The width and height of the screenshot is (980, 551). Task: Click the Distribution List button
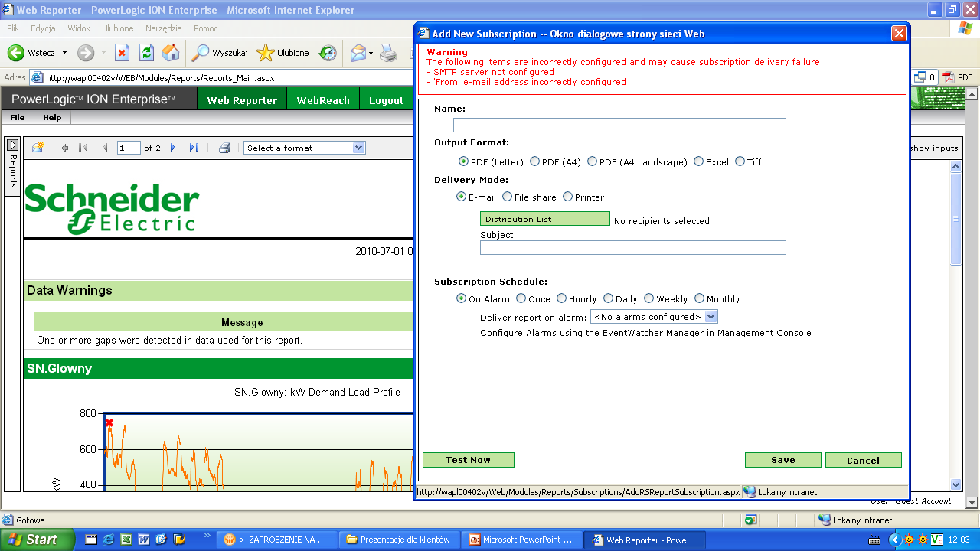(x=545, y=219)
